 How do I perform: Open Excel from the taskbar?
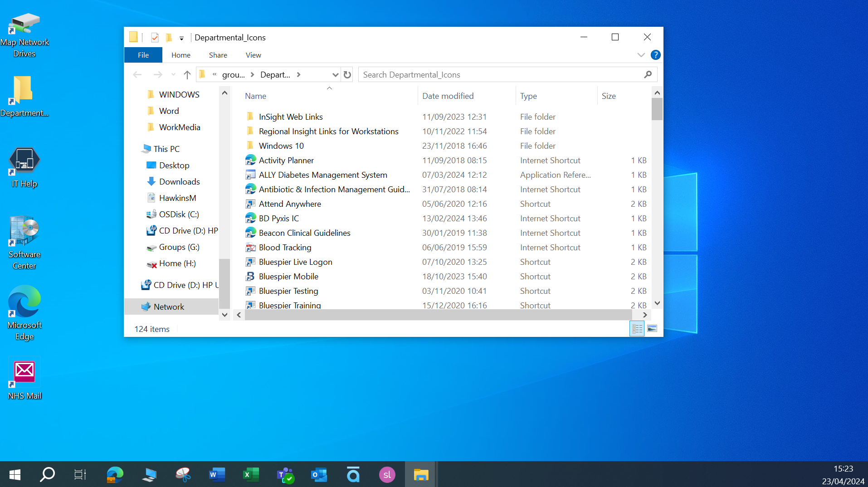point(251,475)
